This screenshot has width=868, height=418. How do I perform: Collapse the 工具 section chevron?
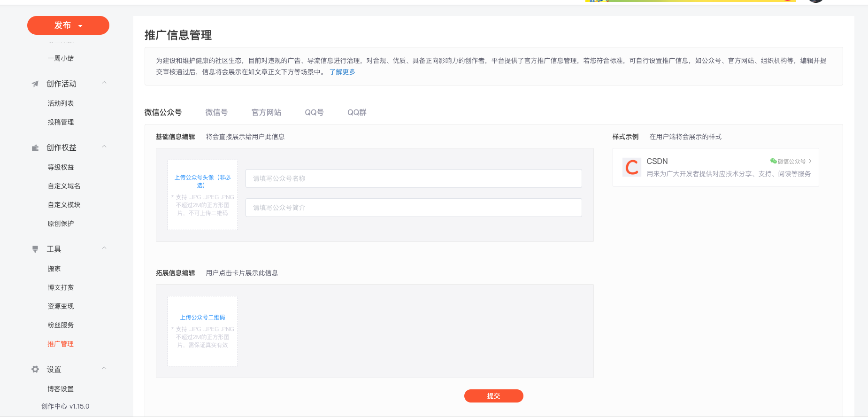104,248
